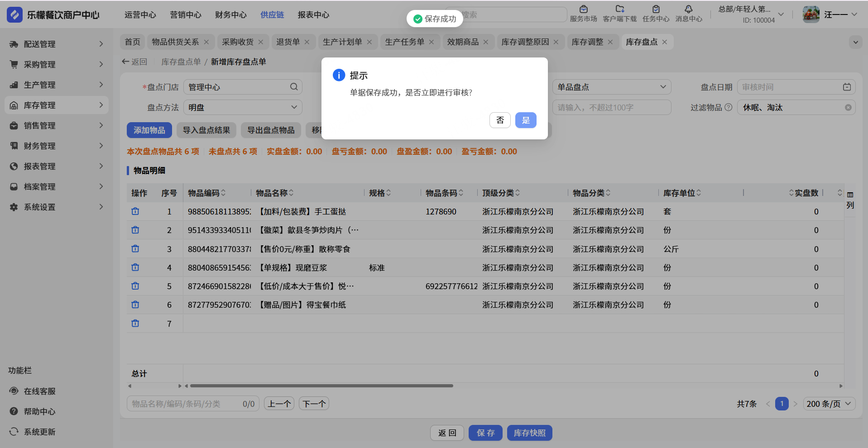The image size is (868, 448).
Task: Click 是 to confirm audit
Action: (526, 120)
